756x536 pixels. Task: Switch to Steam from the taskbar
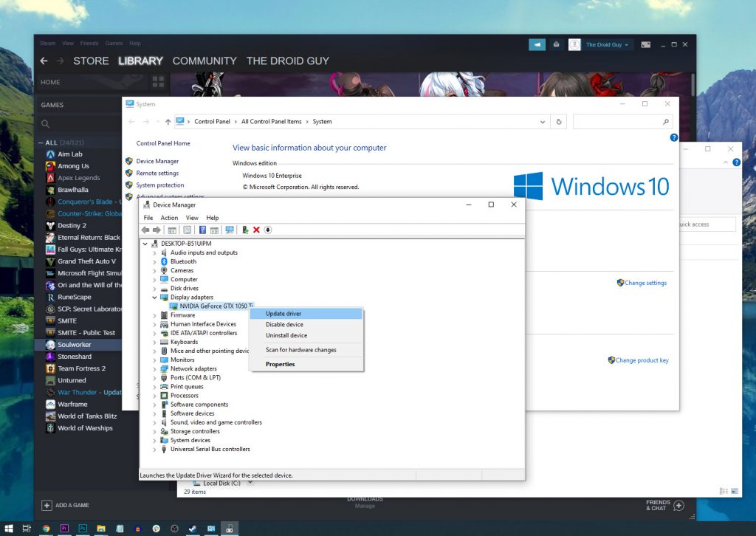[193, 529]
